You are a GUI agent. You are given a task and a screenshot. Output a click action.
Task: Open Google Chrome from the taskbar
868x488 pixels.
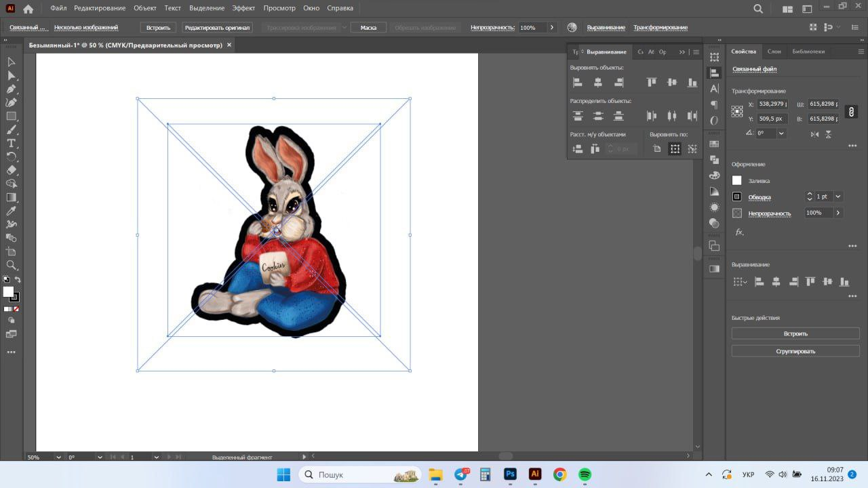[x=559, y=474]
